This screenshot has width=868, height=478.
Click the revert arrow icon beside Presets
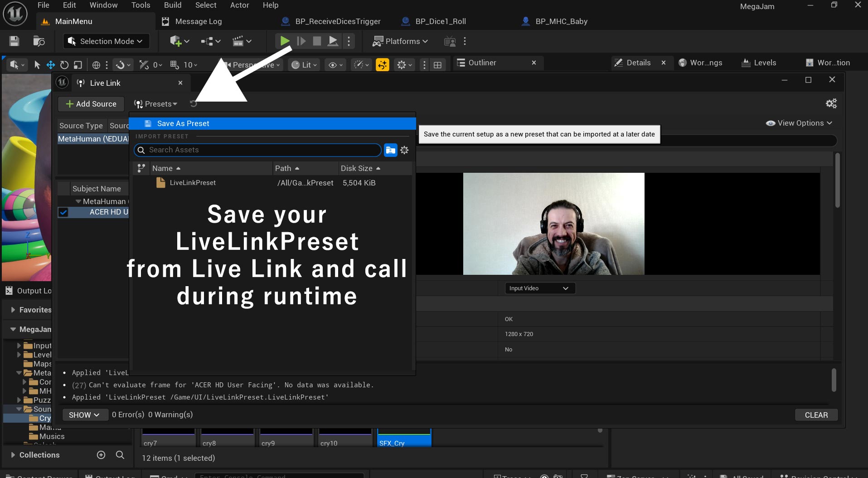(194, 104)
